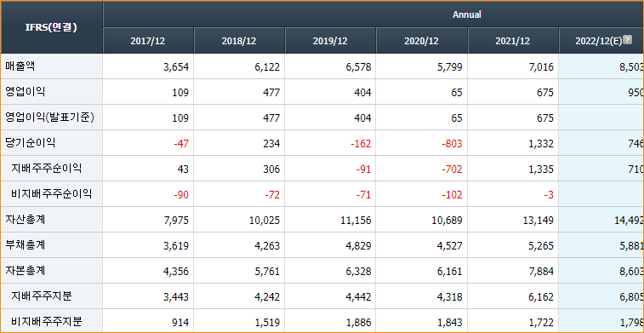Select the 4,263 total liabilities value
Image resolution: width=644 pixels, height=333 pixels.
pyautogui.click(x=267, y=245)
